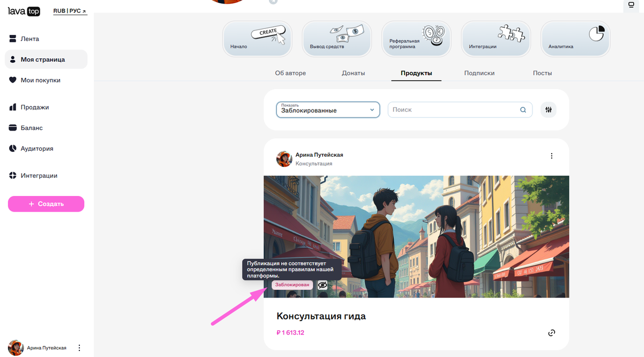The height and width of the screenshot is (357, 644).
Task: Open the Вывод средств card
Action: (336, 39)
